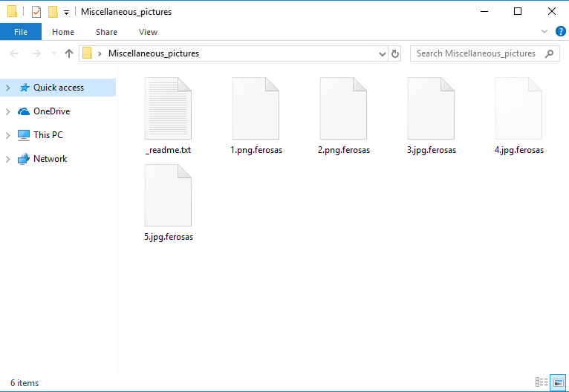Viewport: 569px width, 392px height.
Task: Click the _readme.txt file name
Action: pyautogui.click(x=168, y=150)
